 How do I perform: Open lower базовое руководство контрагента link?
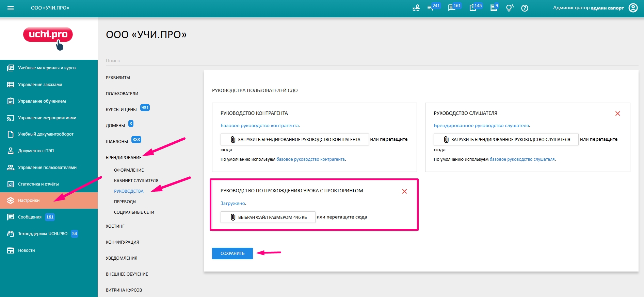[310, 159]
